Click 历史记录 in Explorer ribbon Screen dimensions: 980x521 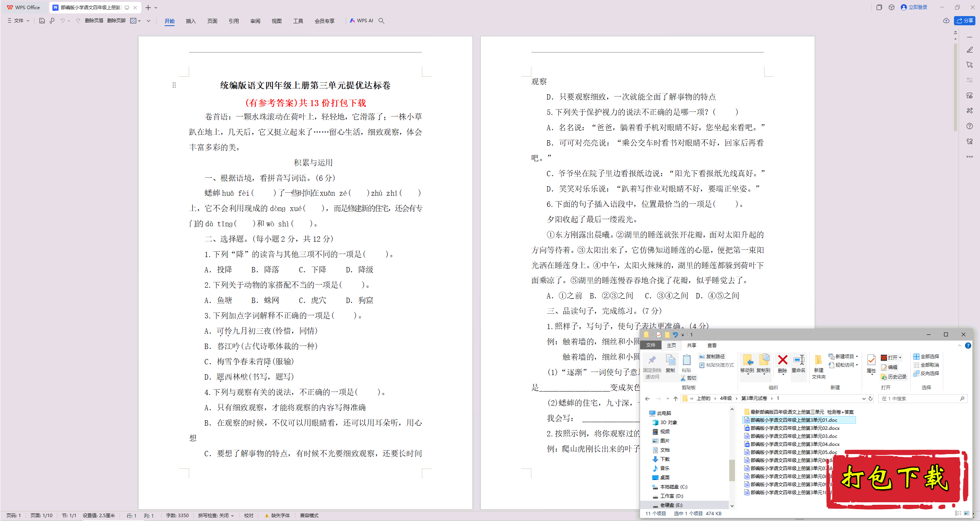coord(893,377)
